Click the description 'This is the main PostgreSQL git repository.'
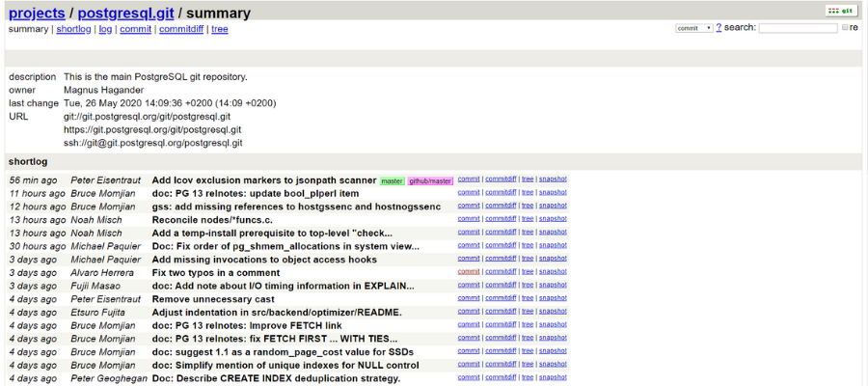Viewport: 868px width, 386px height. (x=155, y=77)
